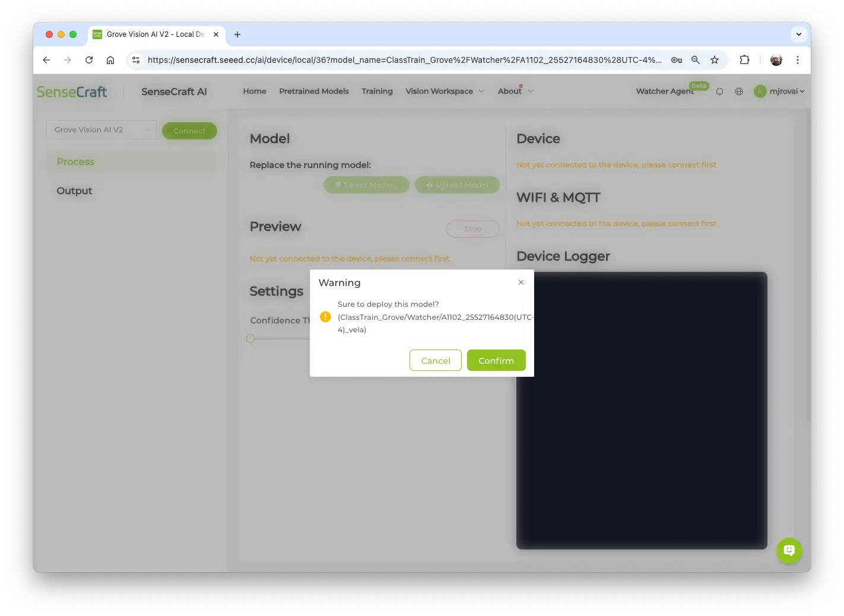
Task: Open the mjrovai account dropdown
Action: [779, 91]
